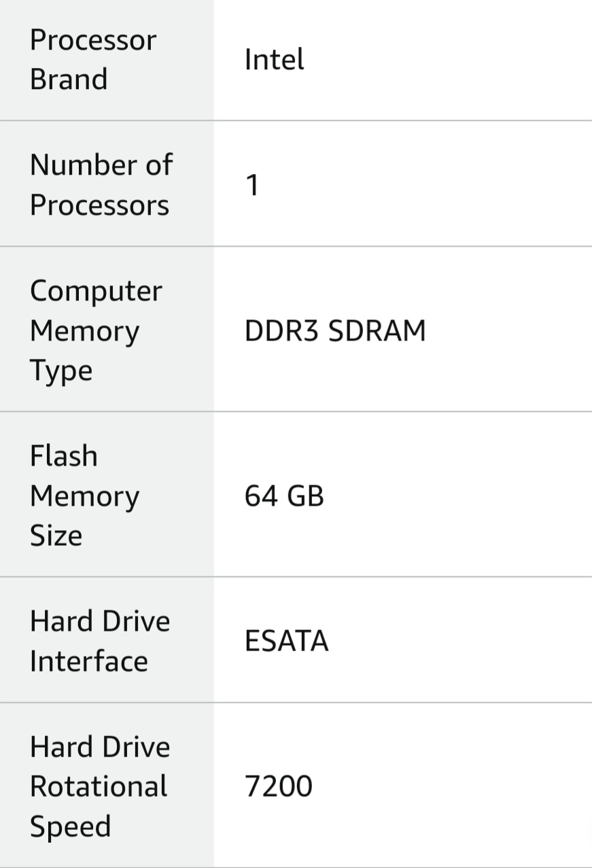Viewport: 592px width, 868px height.
Task: Select the "Intel" processor brand value
Action: pos(274,60)
